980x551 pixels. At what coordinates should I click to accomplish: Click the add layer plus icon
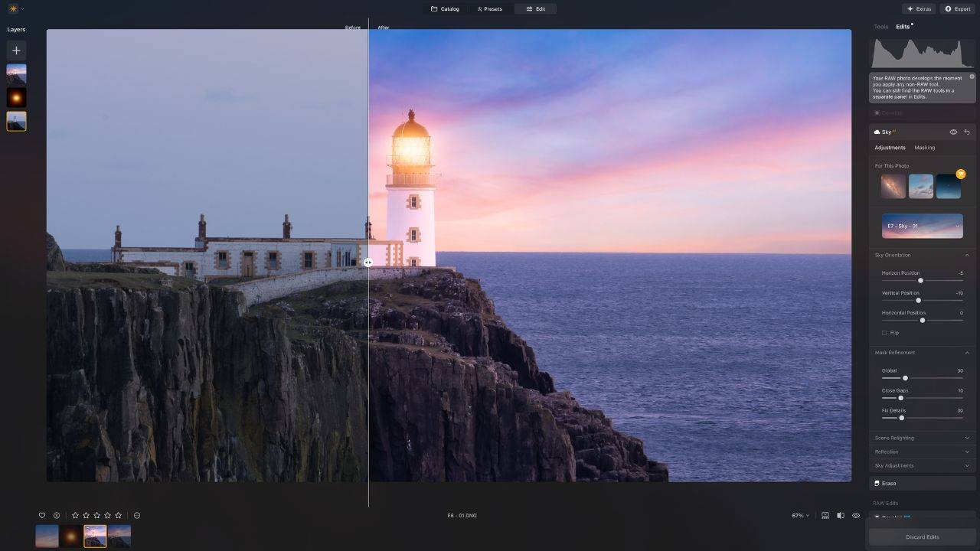pos(15,50)
